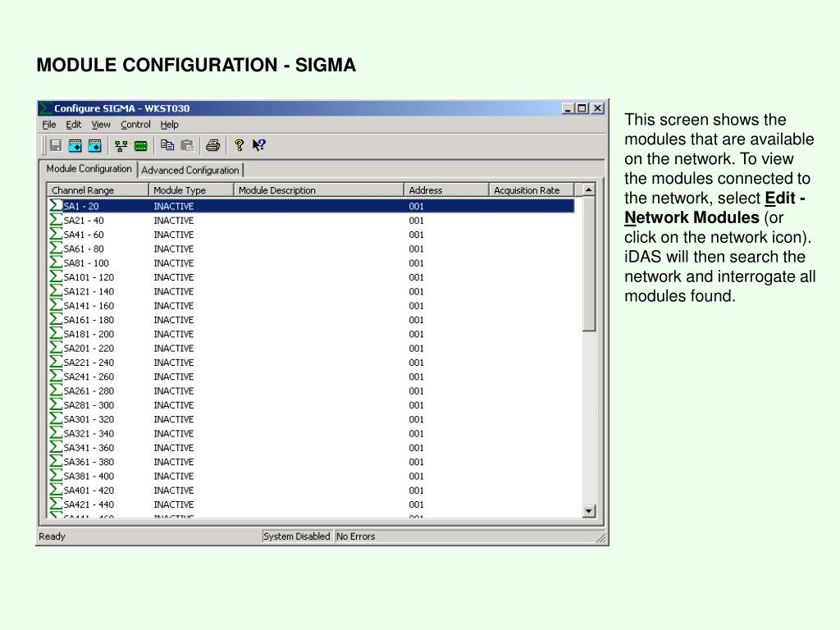This screenshot has width=840, height=630.
Task: Click the export arrow-right window icon
Action: (95, 145)
